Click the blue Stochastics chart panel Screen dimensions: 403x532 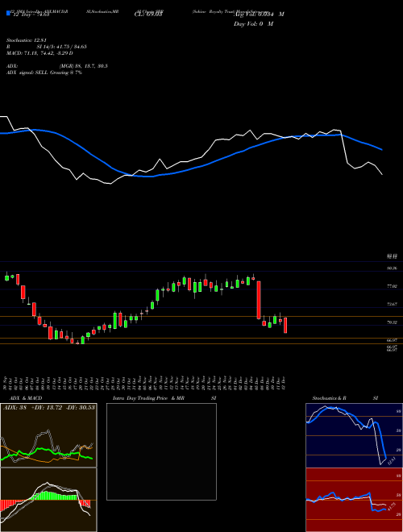tap(354, 435)
